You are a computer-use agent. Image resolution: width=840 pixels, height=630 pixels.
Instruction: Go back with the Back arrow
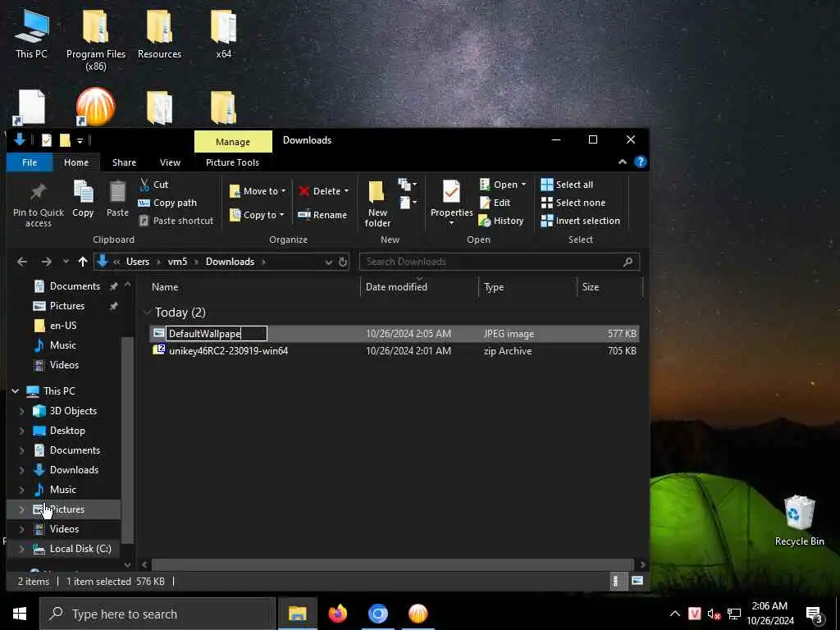pos(22,262)
